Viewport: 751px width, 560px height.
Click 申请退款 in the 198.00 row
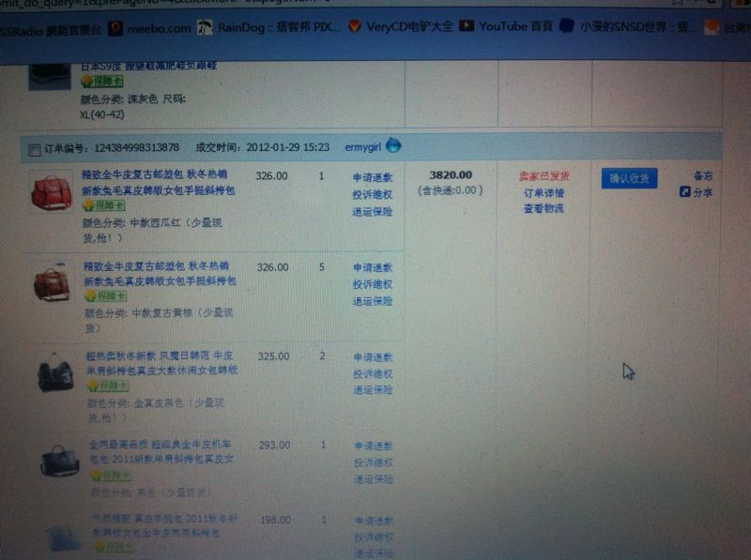click(374, 521)
